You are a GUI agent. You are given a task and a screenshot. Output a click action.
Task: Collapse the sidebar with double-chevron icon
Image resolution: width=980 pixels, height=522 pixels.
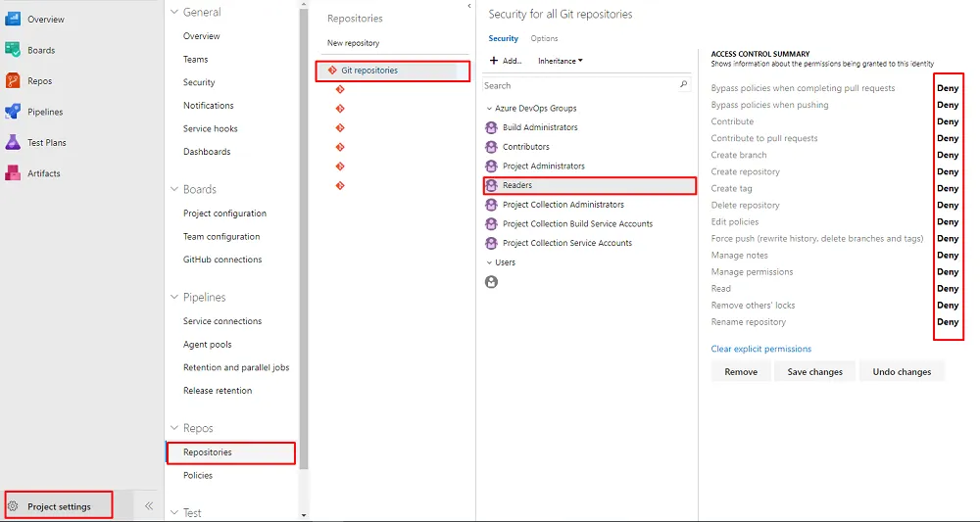coord(149,506)
